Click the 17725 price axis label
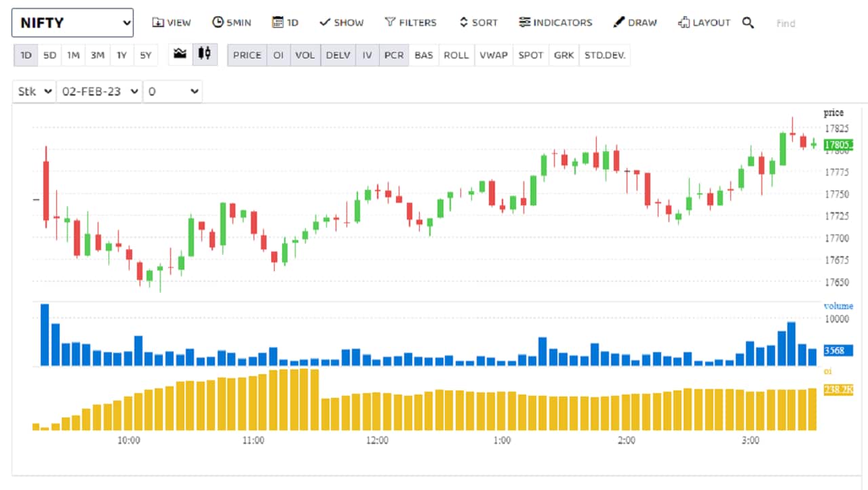 836,216
